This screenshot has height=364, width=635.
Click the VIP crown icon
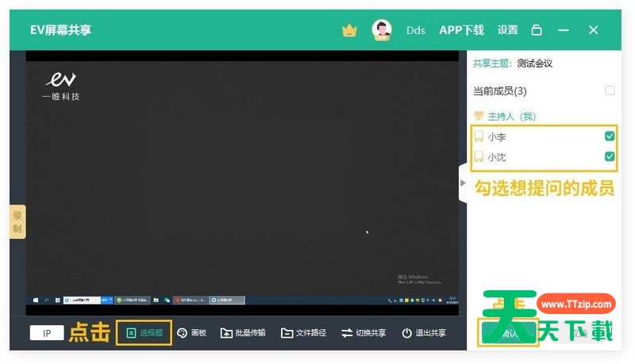point(349,30)
